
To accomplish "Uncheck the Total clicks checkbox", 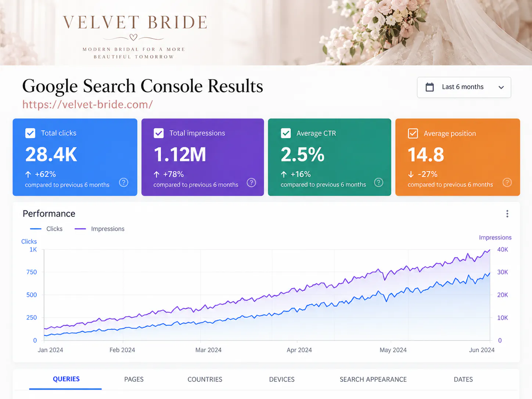I will click(x=30, y=133).
